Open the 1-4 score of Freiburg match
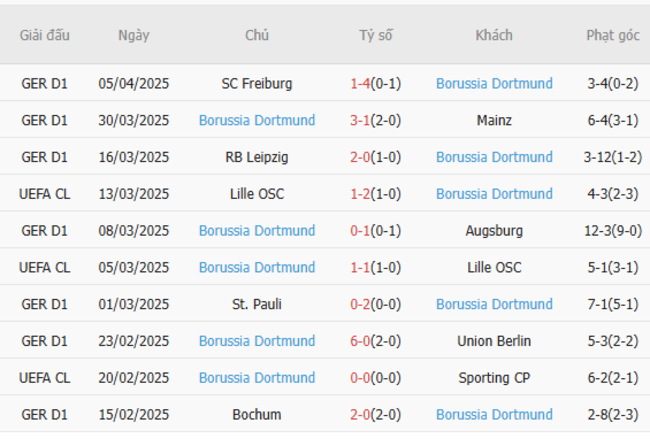Image resolution: width=650 pixels, height=446 pixels. (x=360, y=84)
